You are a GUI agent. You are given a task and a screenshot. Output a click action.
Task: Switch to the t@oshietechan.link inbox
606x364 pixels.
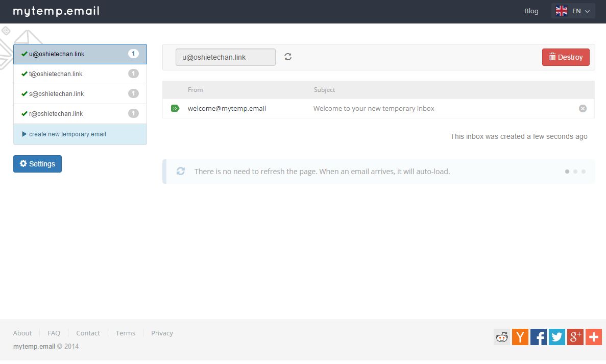tap(80, 74)
